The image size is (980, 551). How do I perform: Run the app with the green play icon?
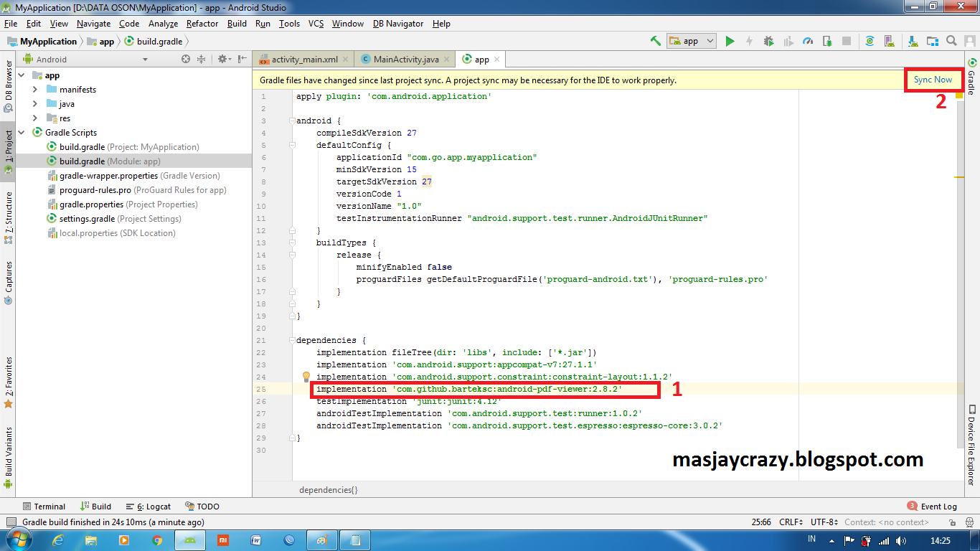(x=730, y=41)
